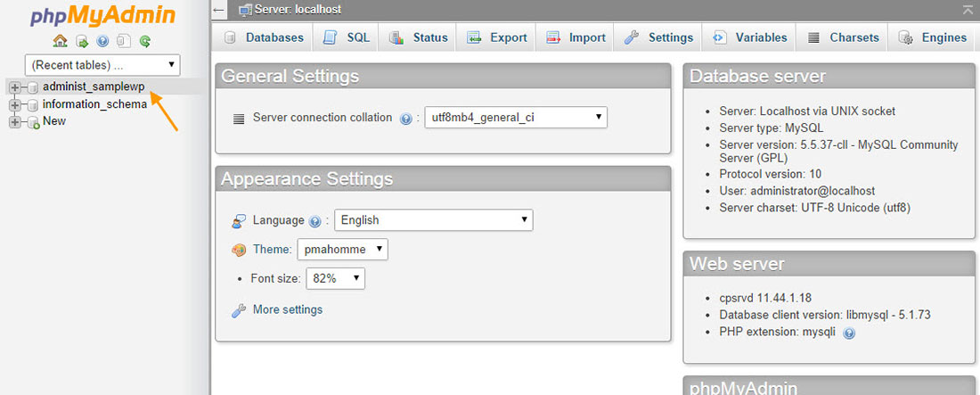The height and width of the screenshot is (395, 980).
Task: Click the database icon next to information_schema
Action: [x=33, y=104]
